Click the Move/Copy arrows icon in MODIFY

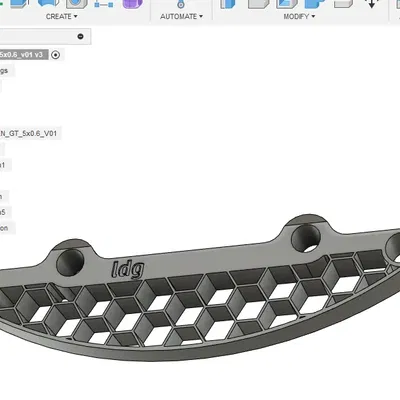[371, 3]
